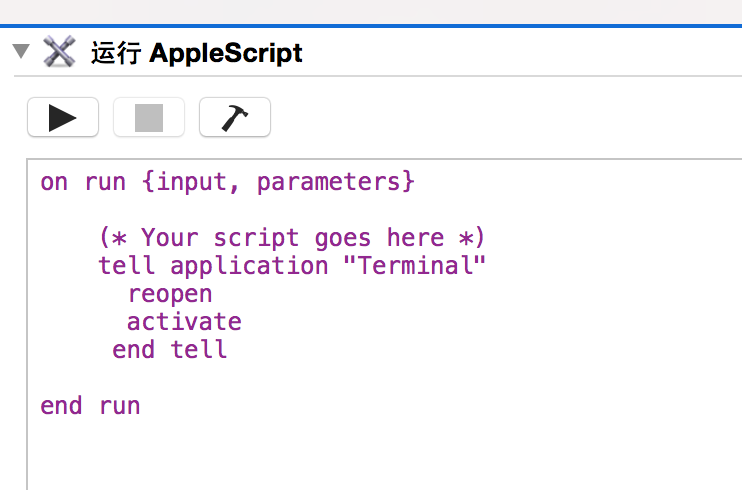Place cursor on the "reopen" command
The image size is (742, 490).
tap(170, 294)
